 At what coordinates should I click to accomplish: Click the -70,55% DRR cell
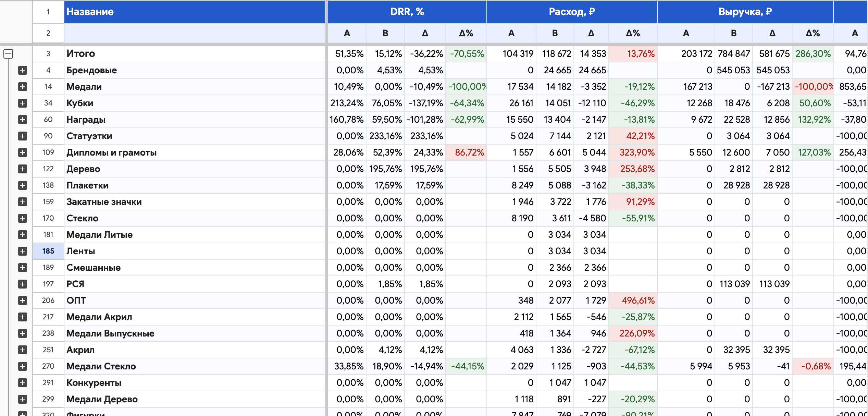[x=466, y=54]
